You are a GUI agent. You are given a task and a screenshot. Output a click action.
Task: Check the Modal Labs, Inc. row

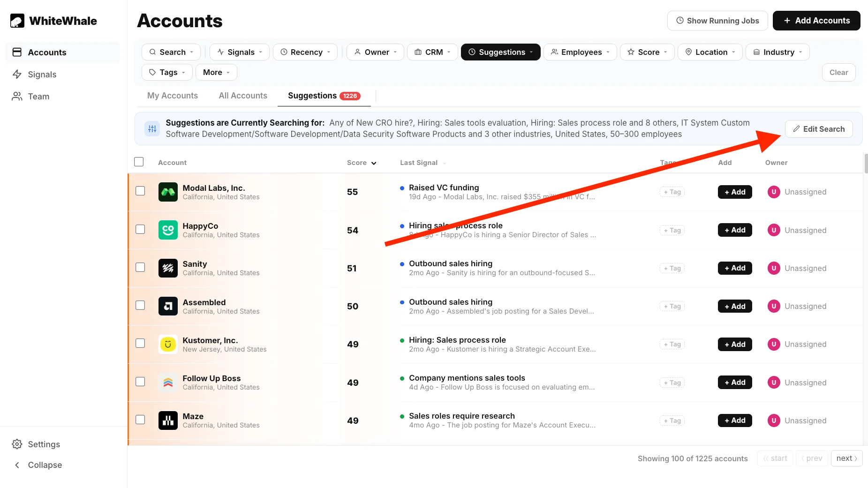140,191
